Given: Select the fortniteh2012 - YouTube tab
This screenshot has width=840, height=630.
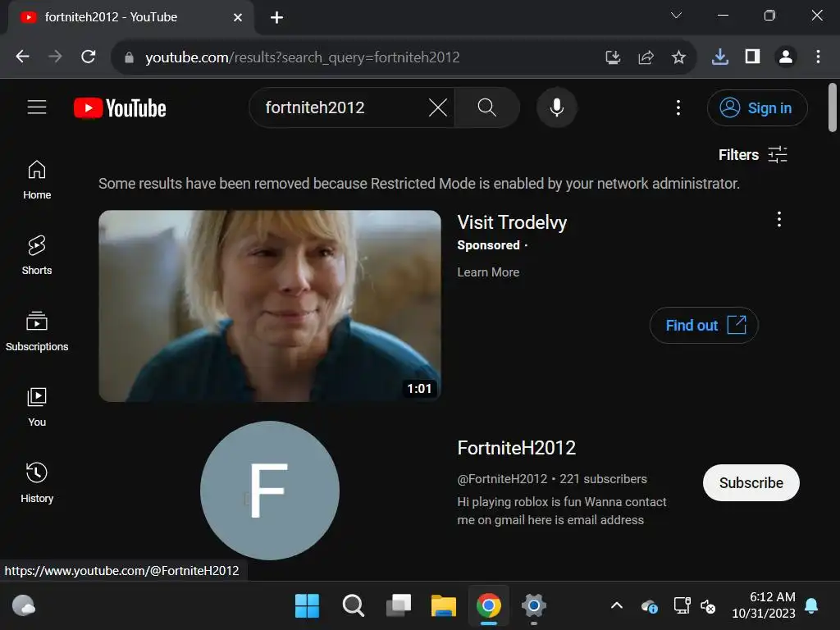Looking at the screenshot, I should (x=131, y=18).
